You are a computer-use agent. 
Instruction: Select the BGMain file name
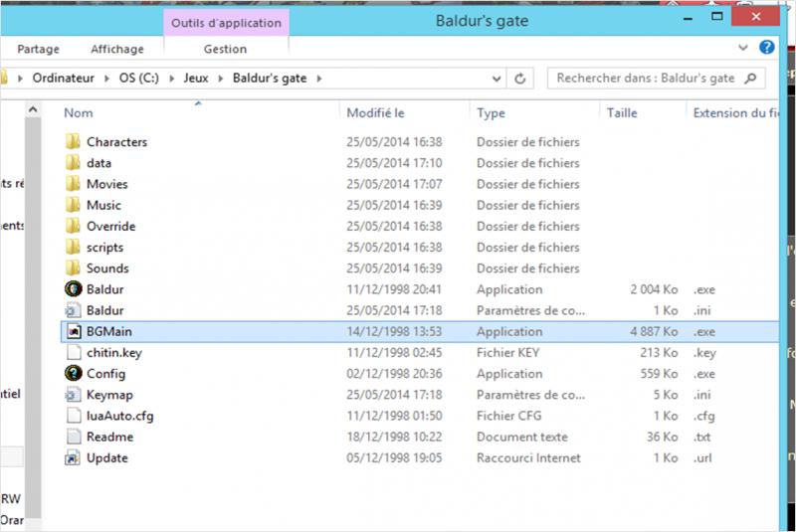coord(109,331)
